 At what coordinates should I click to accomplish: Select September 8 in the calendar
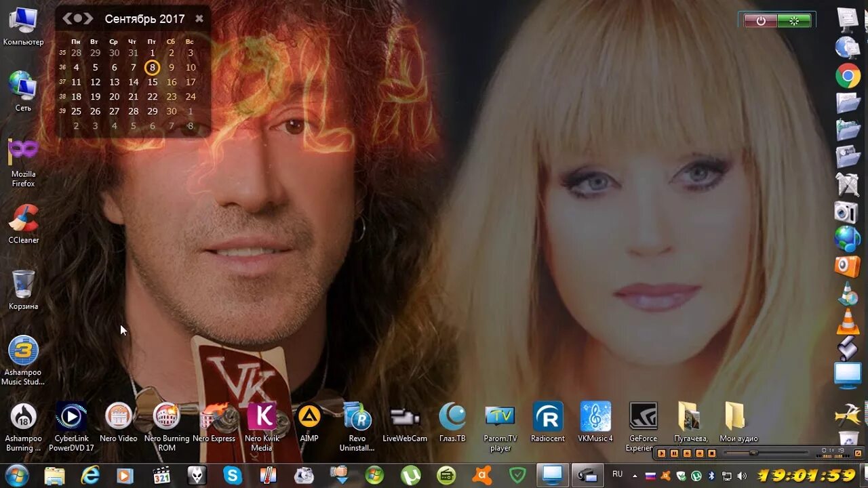point(152,67)
